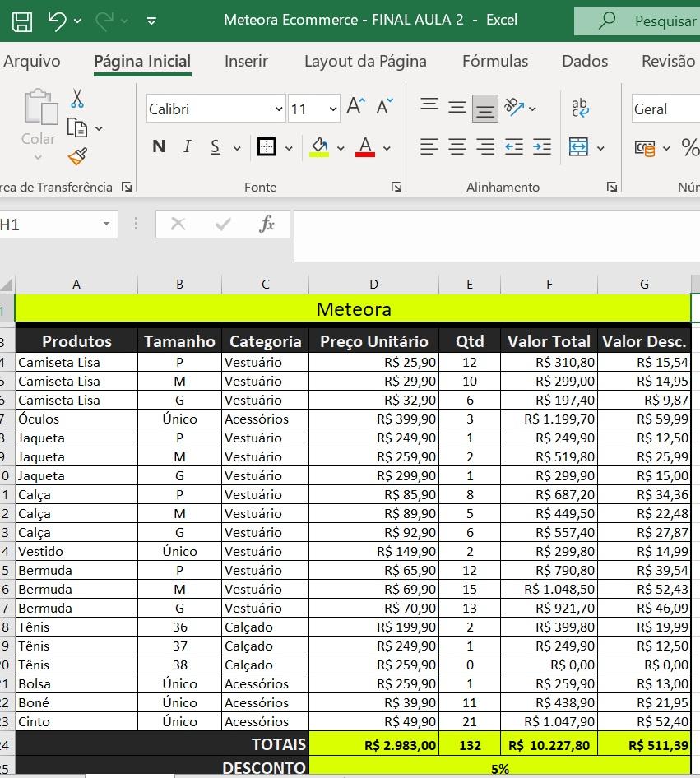Click the Cut scissors icon

point(77,100)
